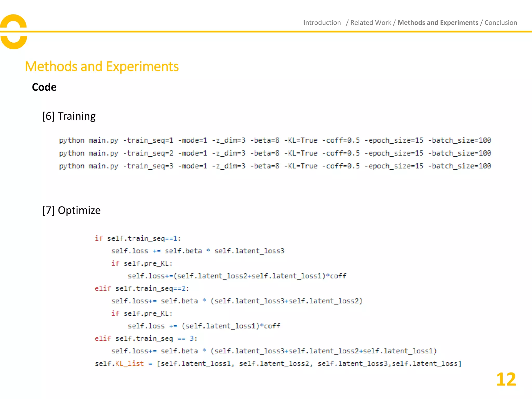This screenshot has height=399, width=532.
Task: Jump to the Conclusion section
Action: point(501,23)
